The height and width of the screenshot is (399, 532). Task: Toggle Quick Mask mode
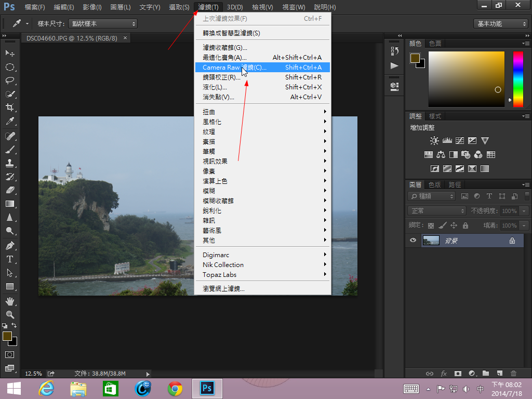10,354
